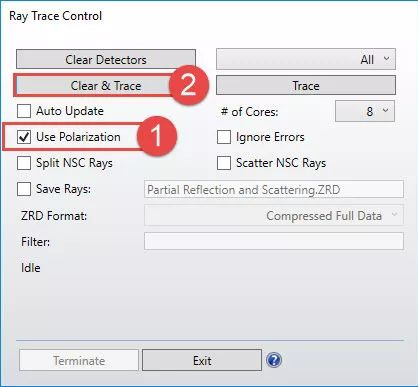Enable the Split NSC Rays checkbox
The height and width of the screenshot is (387, 418).
click(24, 163)
